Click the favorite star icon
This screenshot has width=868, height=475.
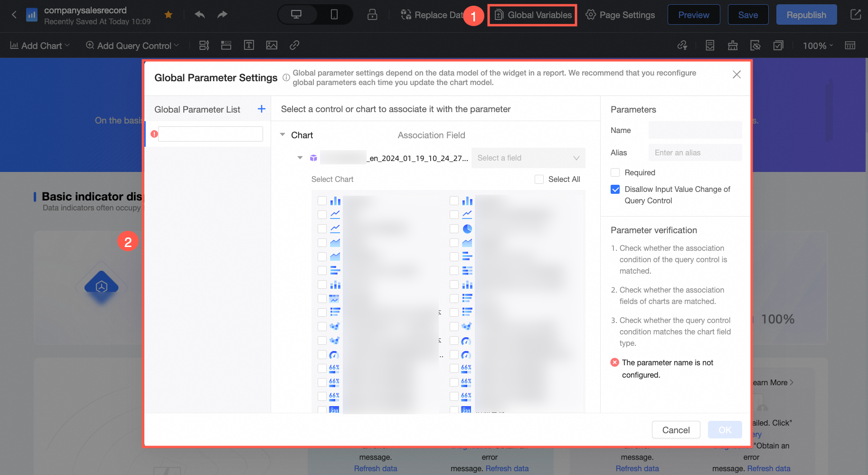[x=168, y=15]
